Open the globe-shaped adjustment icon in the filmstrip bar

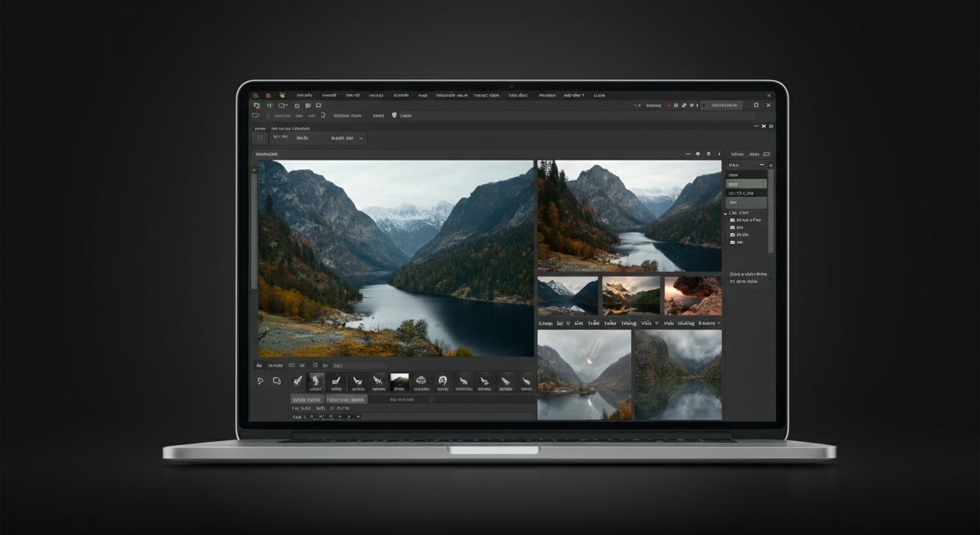pos(422,382)
